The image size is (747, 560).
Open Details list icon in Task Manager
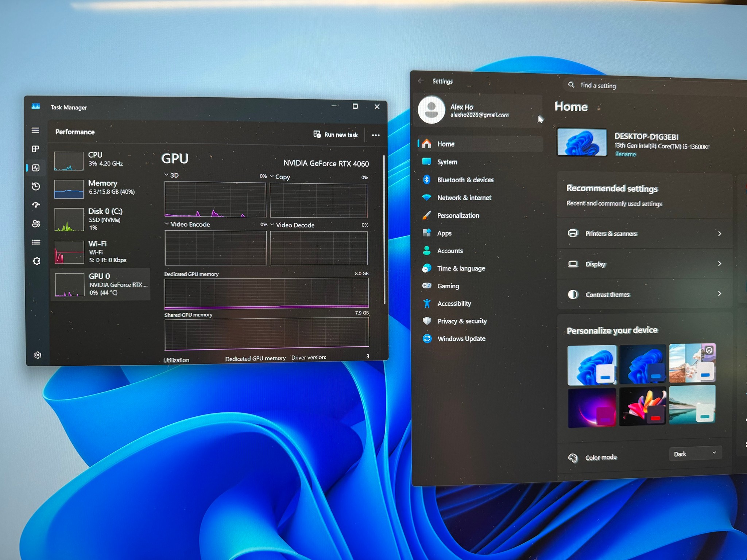tap(36, 242)
